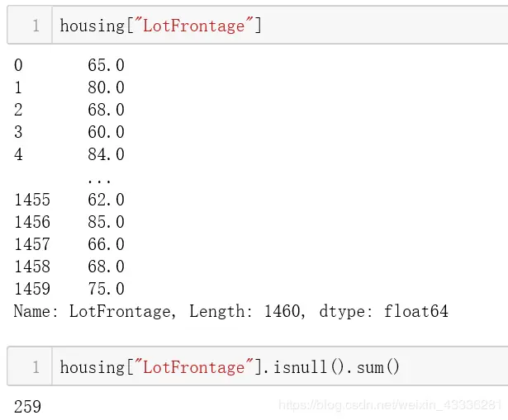This screenshot has height=420, width=508.
Task: Click the sum() call in second cell
Action: coord(377,367)
